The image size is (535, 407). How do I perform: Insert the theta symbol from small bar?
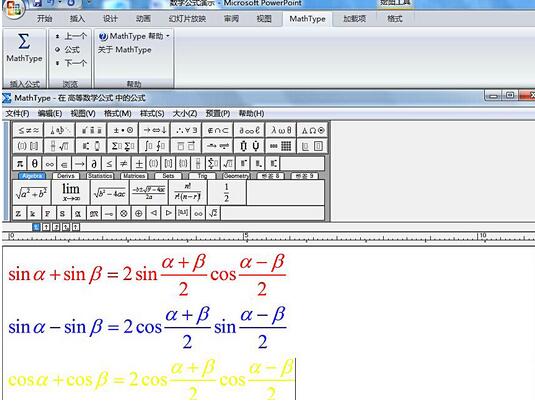tap(34, 164)
